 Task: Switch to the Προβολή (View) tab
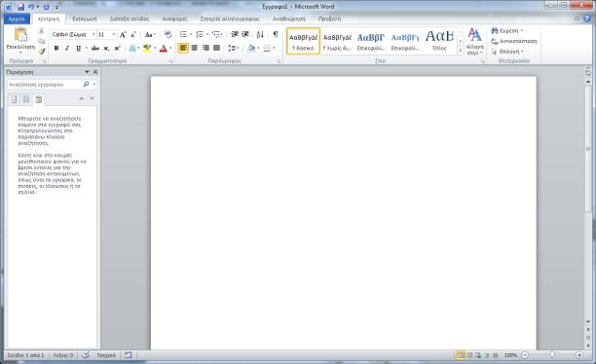[329, 18]
